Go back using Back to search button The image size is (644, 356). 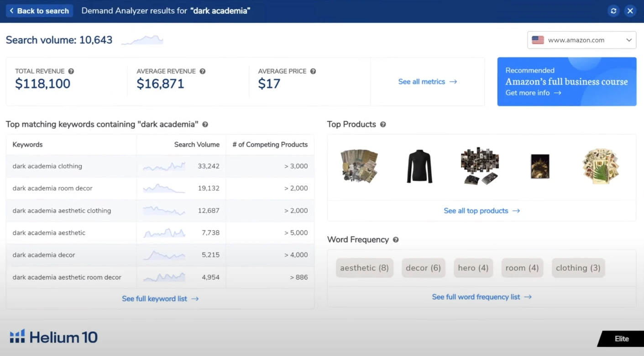[x=39, y=11]
